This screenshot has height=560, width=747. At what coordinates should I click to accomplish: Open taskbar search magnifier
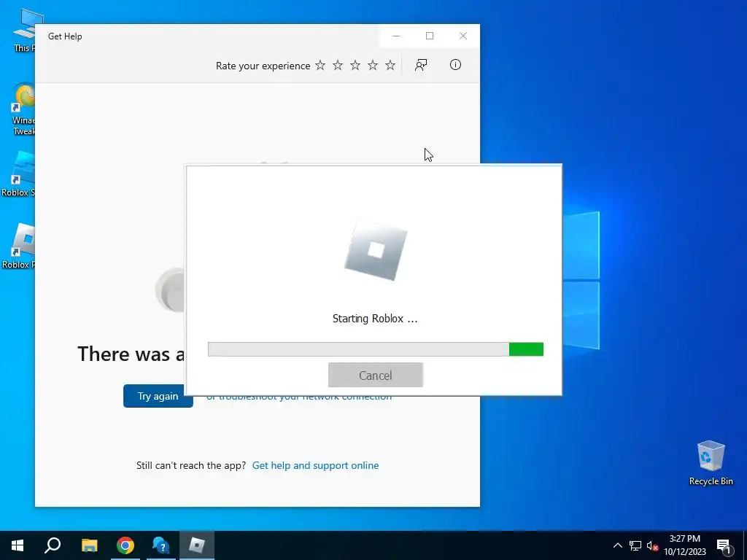(53, 545)
